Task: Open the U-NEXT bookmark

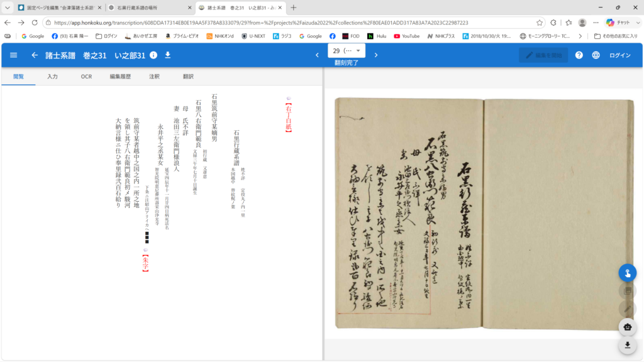Action: click(x=253, y=36)
